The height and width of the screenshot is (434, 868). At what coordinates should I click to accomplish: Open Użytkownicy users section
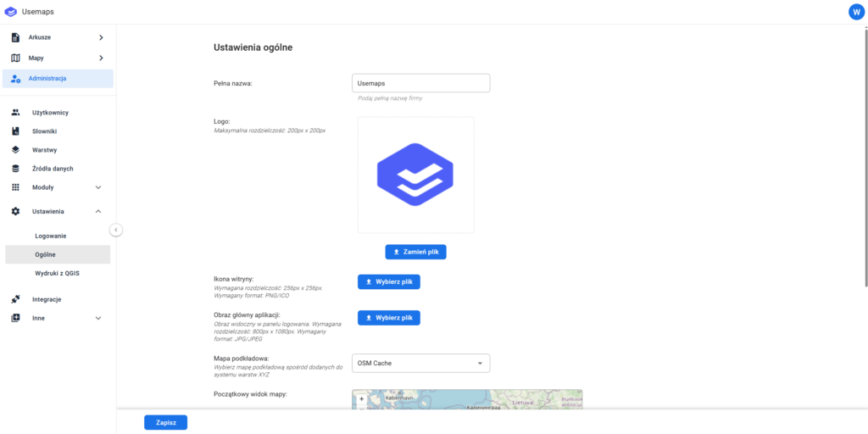[50, 113]
